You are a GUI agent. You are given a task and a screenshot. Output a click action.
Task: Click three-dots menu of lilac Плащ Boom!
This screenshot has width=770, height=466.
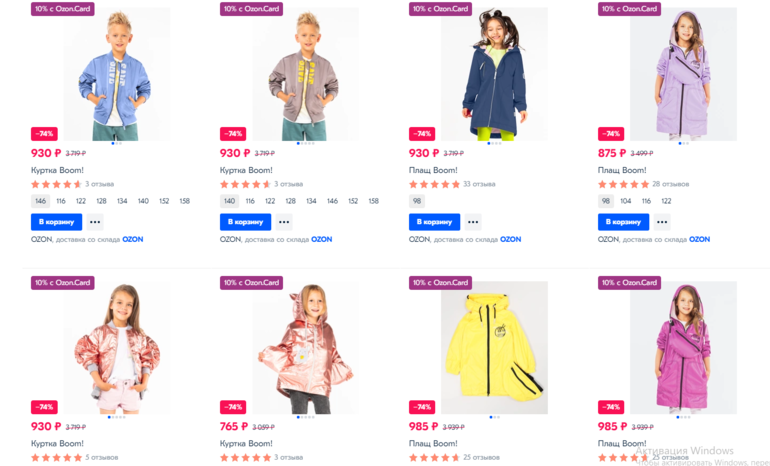coord(662,222)
